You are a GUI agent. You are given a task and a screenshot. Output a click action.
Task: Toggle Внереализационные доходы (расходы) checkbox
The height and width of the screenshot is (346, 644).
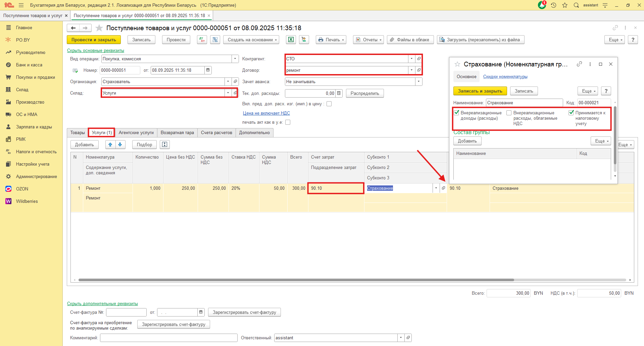point(456,113)
